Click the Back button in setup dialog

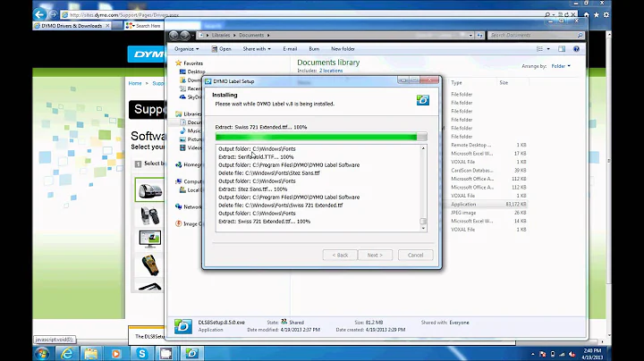(x=340, y=256)
